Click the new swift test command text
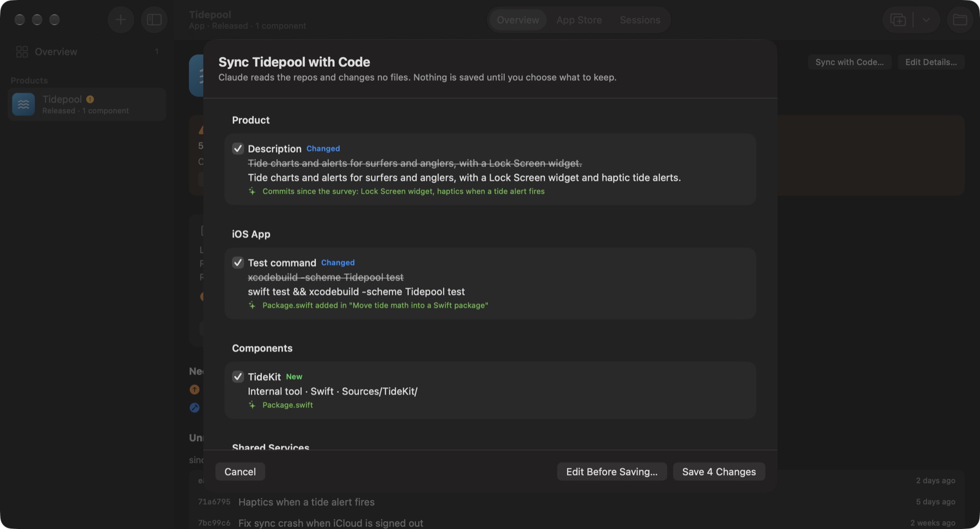The width and height of the screenshot is (980, 529). pos(357,292)
